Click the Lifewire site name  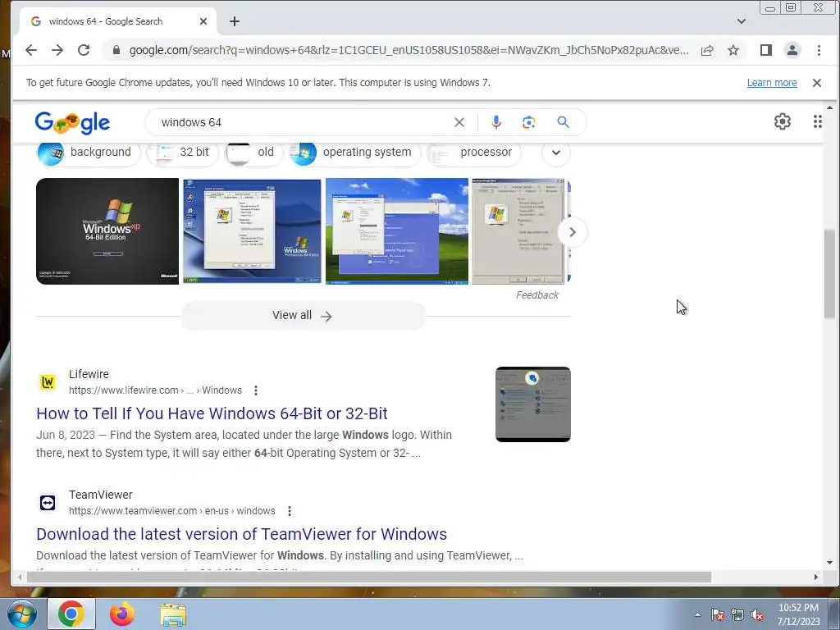pos(89,374)
